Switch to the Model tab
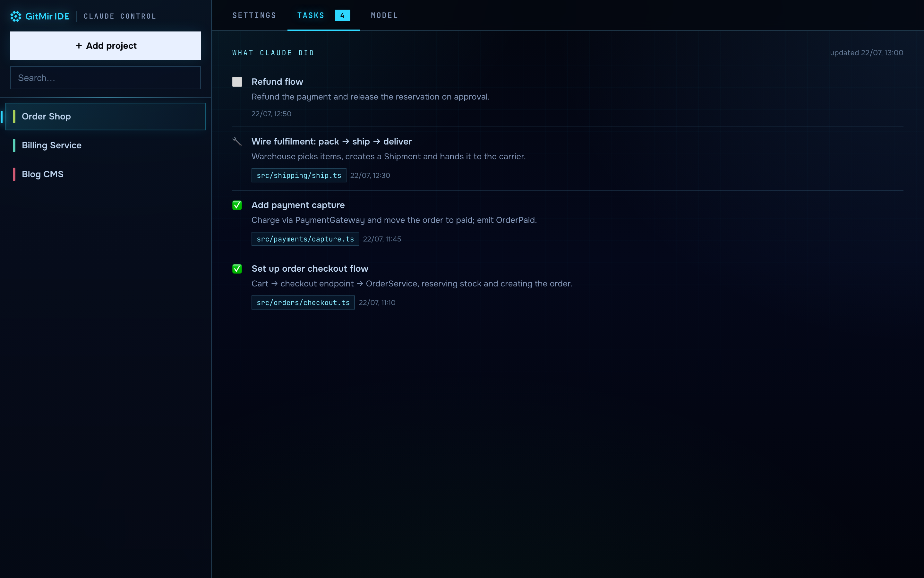This screenshot has width=924, height=578. coord(384,15)
